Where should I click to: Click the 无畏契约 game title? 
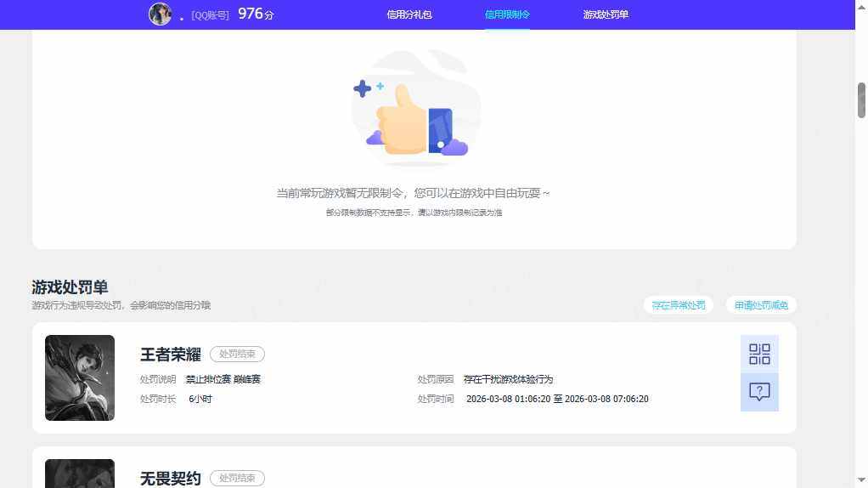pyautogui.click(x=171, y=479)
